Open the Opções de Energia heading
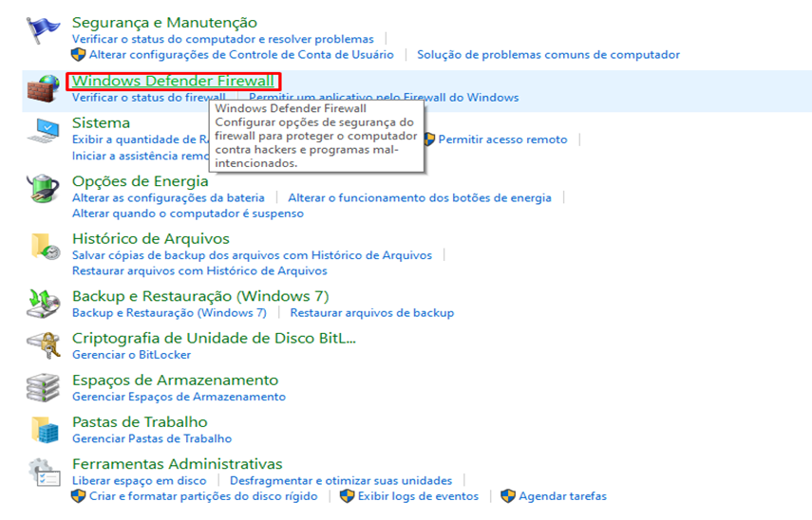 click(x=141, y=181)
